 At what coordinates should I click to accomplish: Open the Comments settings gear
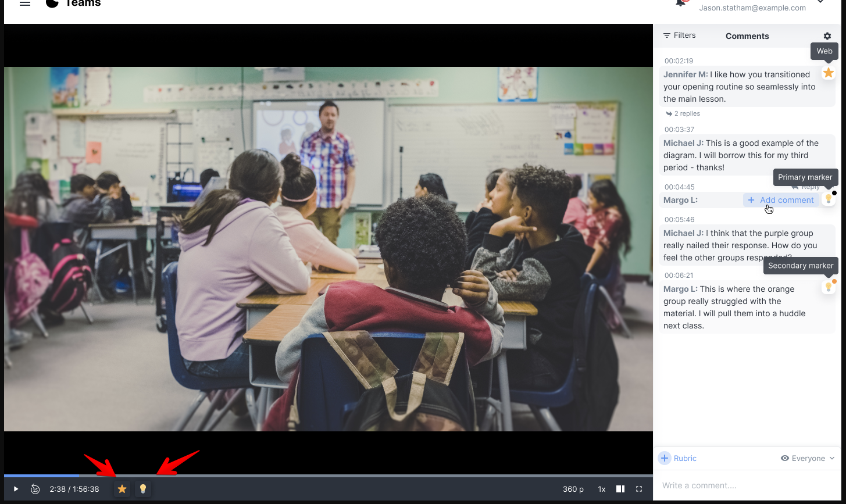click(827, 36)
